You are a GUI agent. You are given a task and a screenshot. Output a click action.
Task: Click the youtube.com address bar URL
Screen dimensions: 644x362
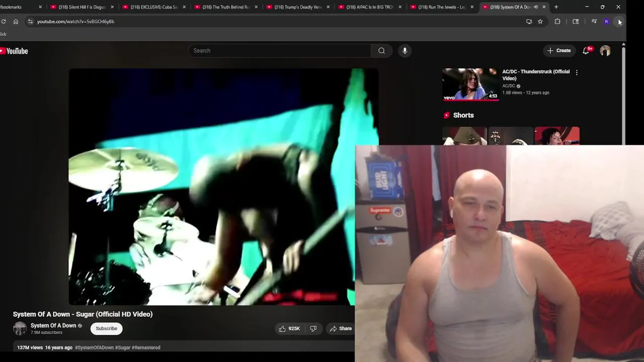(75, 22)
